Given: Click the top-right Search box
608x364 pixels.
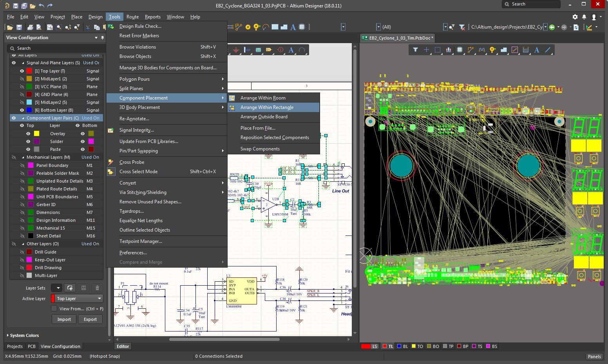Looking at the screenshot, I should [x=531, y=4].
